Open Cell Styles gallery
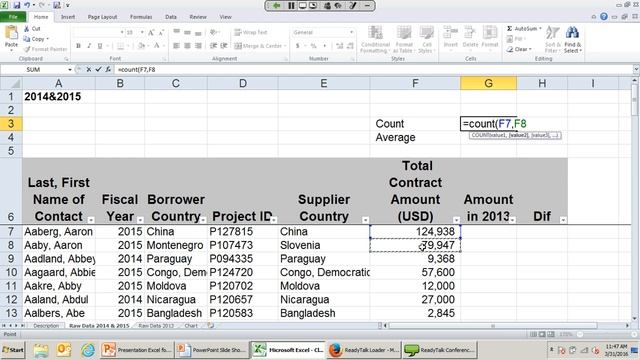The image size is (640, 360). click(x=427, y=39)
